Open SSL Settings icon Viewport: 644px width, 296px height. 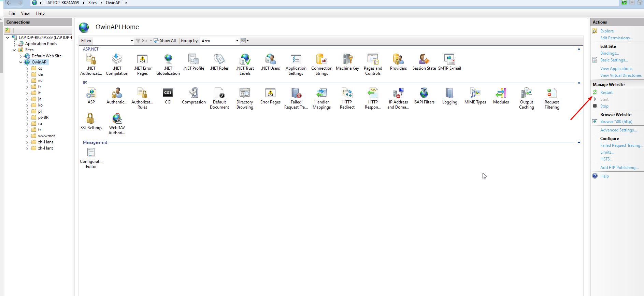pyautogui.click(x=91, y=122)
